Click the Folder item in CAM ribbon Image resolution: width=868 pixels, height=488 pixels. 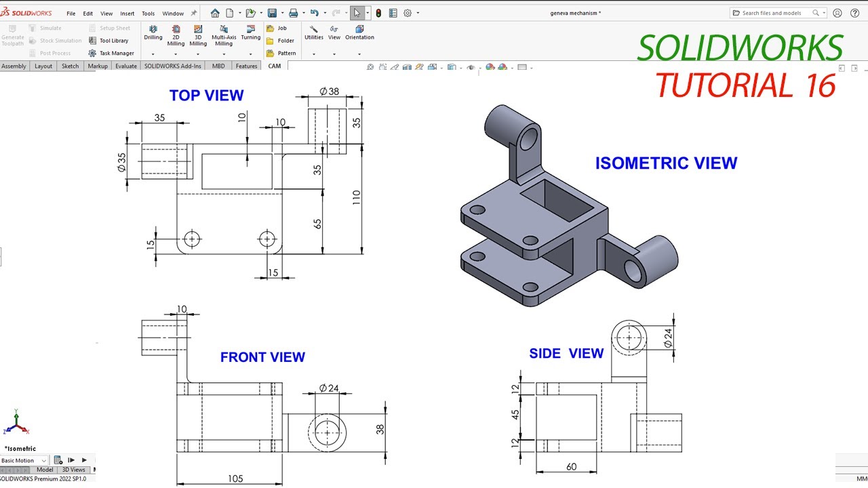pyautogui.click(x=280, y=41)
